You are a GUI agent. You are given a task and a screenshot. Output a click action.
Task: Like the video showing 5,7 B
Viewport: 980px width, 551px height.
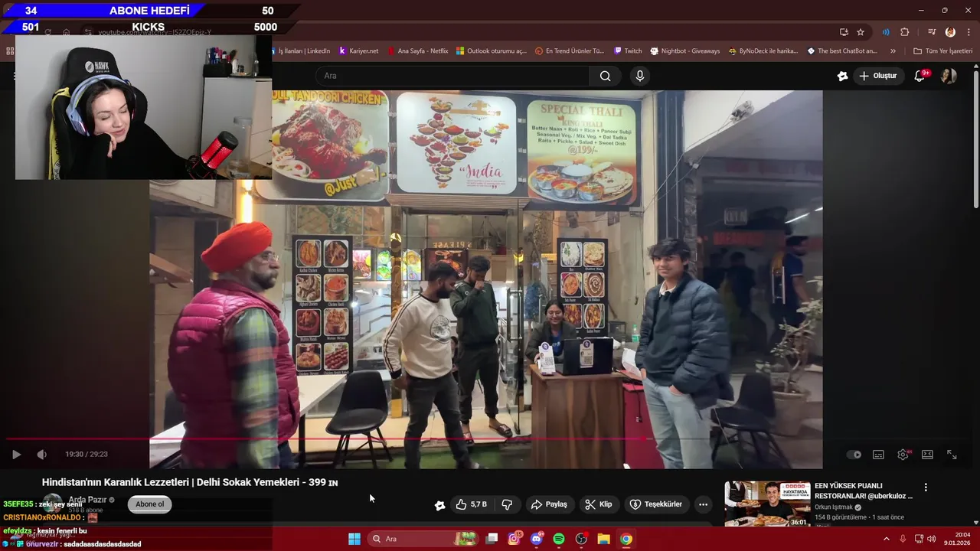click(471, 504)
